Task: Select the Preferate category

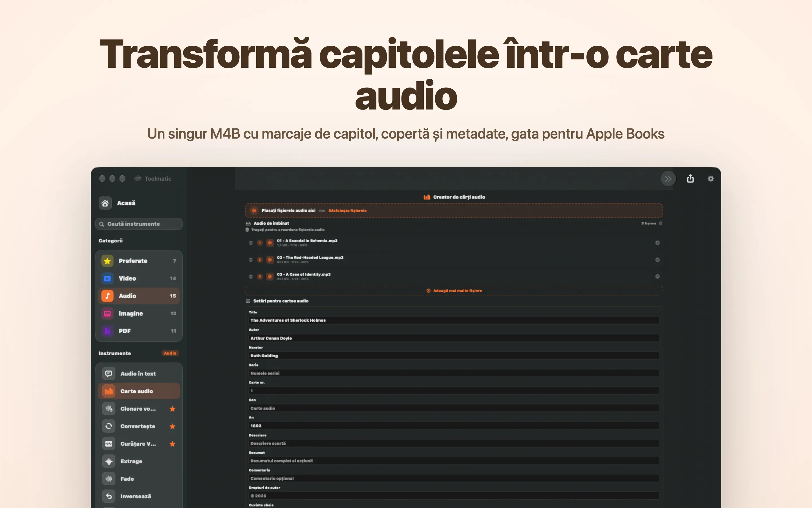Action: 139,261
